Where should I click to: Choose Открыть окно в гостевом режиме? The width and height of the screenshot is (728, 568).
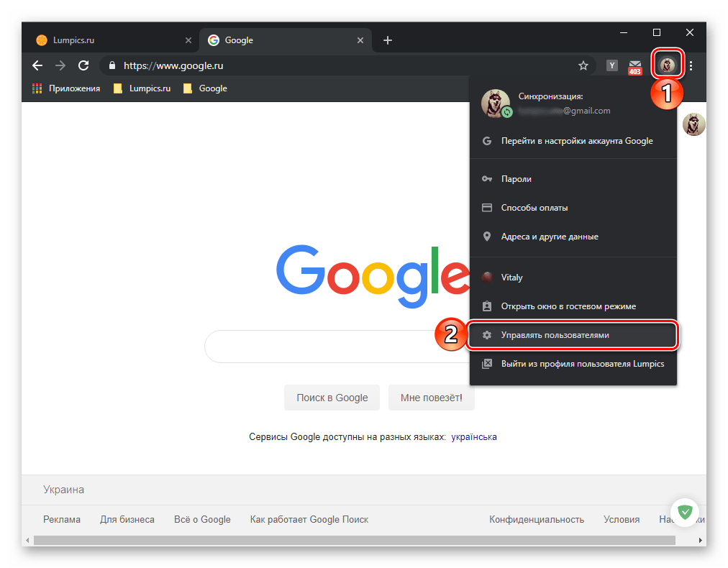(x=573, y=306)
